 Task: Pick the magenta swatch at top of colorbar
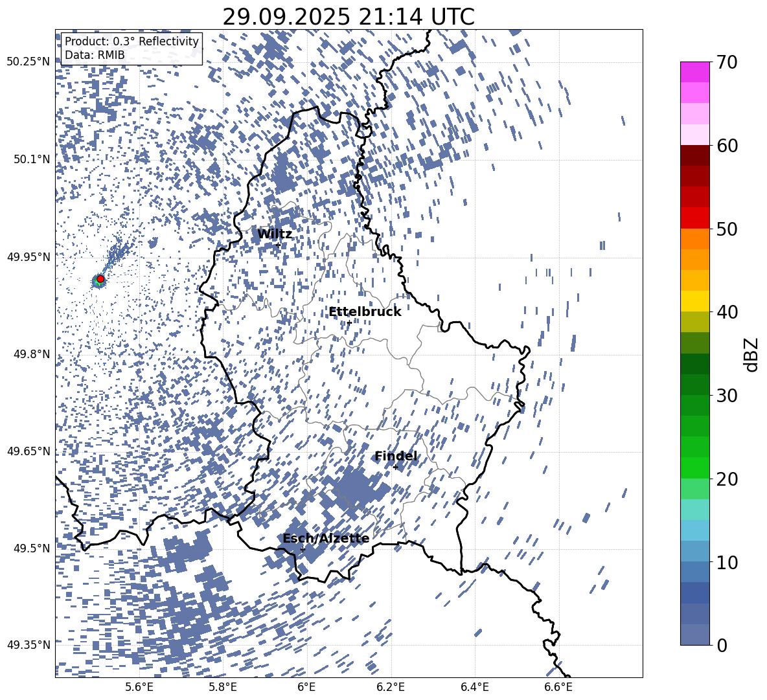click(x=694, y=73)
